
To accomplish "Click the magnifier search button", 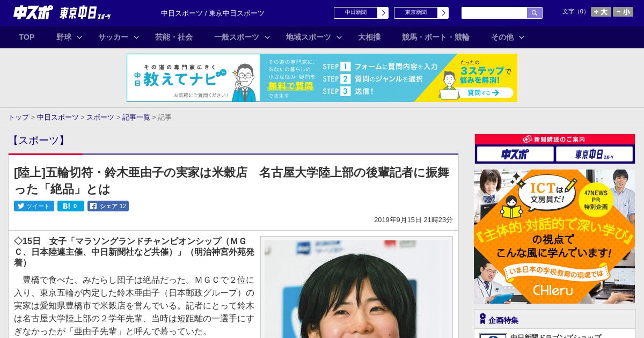I will (x=535, y=13).
